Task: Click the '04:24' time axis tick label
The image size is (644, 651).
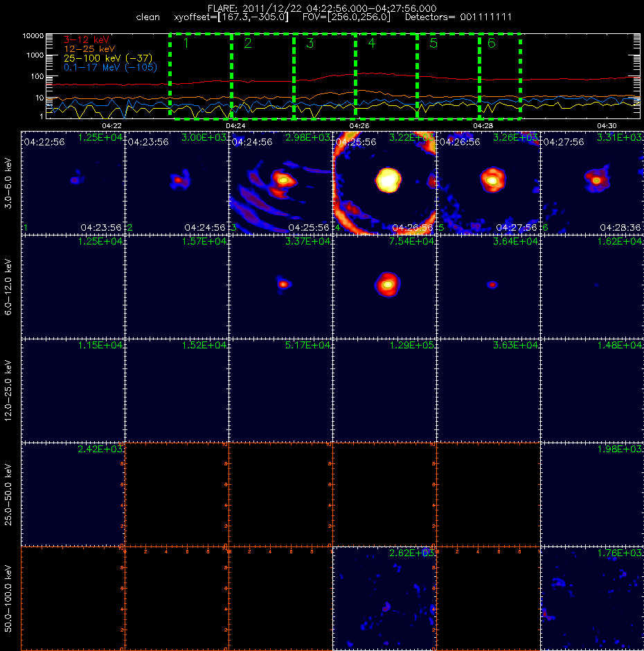Action: (x=235, y=125)
